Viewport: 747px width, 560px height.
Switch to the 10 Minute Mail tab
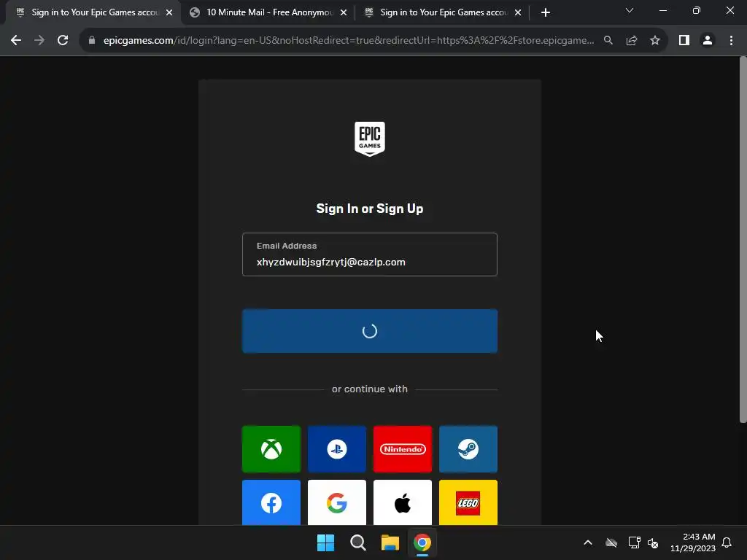268,12
